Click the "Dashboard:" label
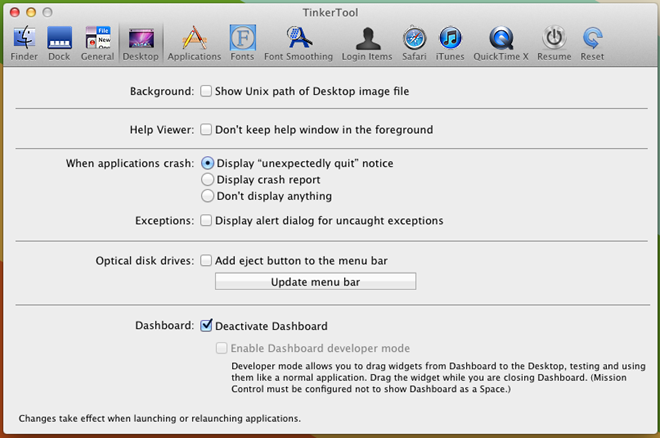This screenshot has height=438, width=660. [165, 326]
